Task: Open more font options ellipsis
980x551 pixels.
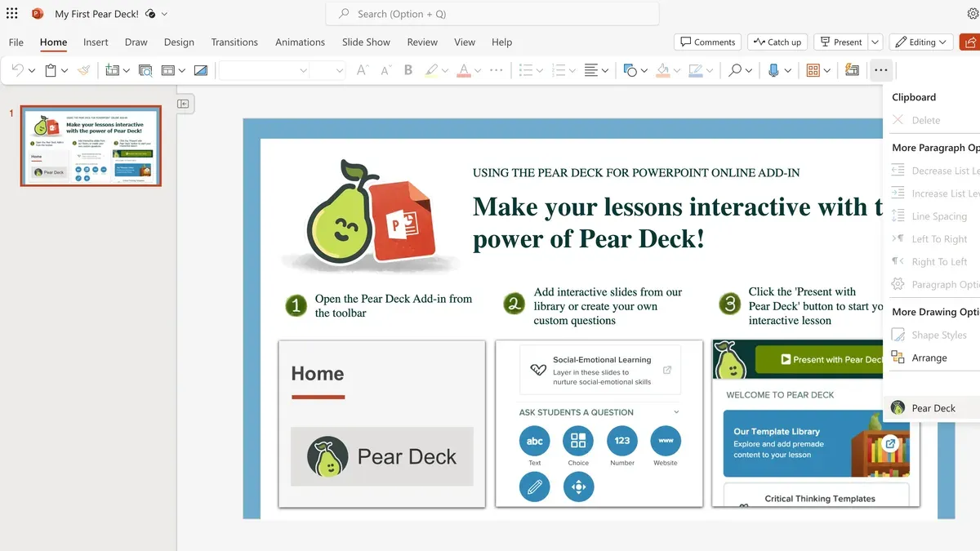Action: point(497,71)
